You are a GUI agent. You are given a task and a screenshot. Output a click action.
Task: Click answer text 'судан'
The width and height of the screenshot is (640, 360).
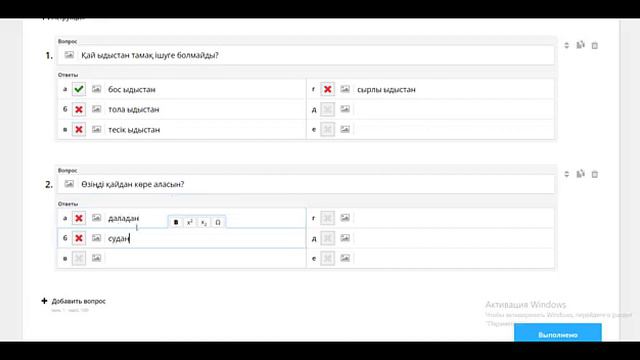pyautogui.click(x=118, y=238)
